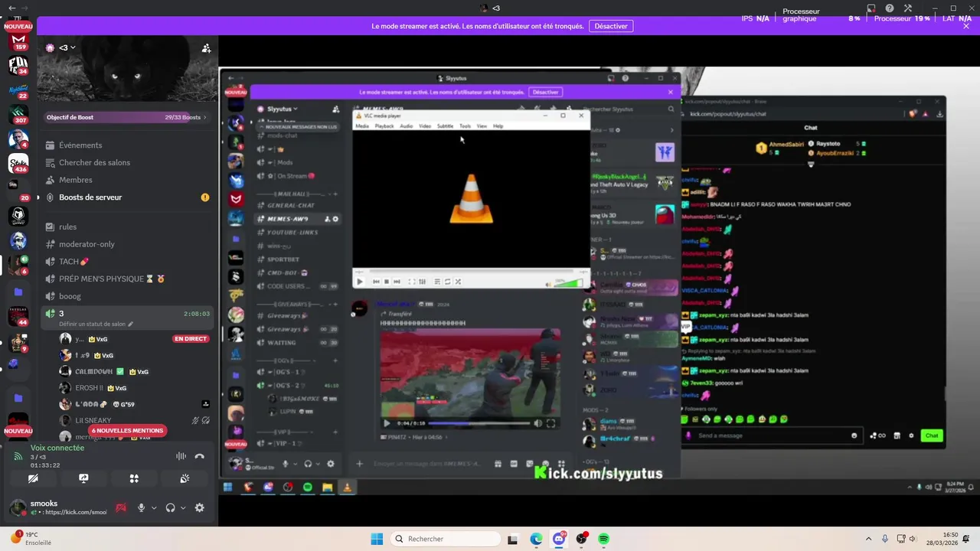Show hidden system tray icons chevron
This screenshot has width=980, height=551.
868,539
